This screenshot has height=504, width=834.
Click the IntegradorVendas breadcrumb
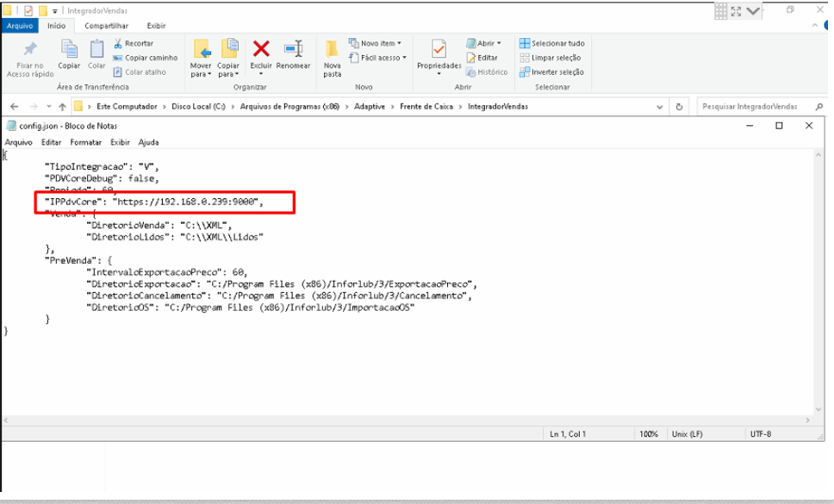pos(498,106)
